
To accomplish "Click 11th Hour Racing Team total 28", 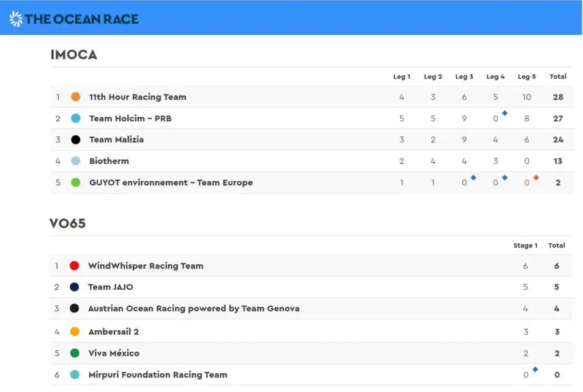I will point(558,97).
